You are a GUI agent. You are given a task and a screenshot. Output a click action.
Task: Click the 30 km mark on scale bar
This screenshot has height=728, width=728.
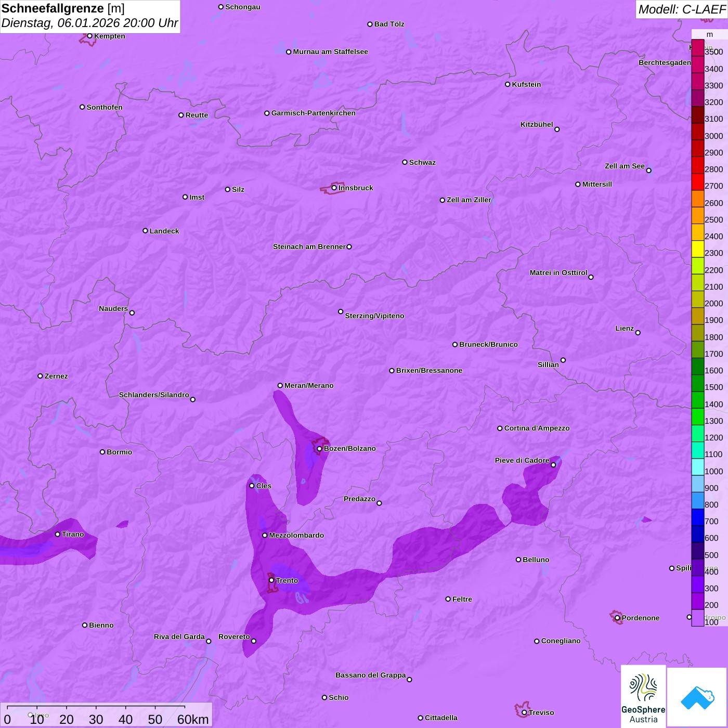(96, 719)
